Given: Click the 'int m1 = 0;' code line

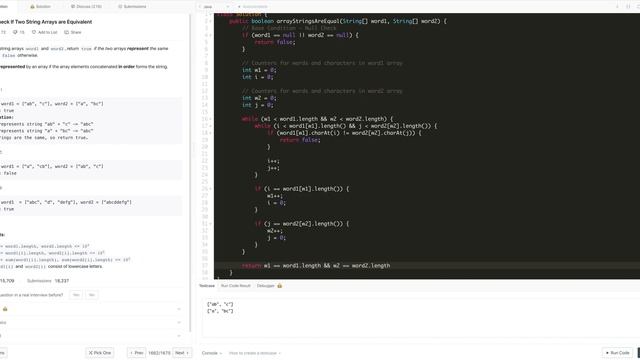Looking at the screenshot, I should (x=259, y=70).
